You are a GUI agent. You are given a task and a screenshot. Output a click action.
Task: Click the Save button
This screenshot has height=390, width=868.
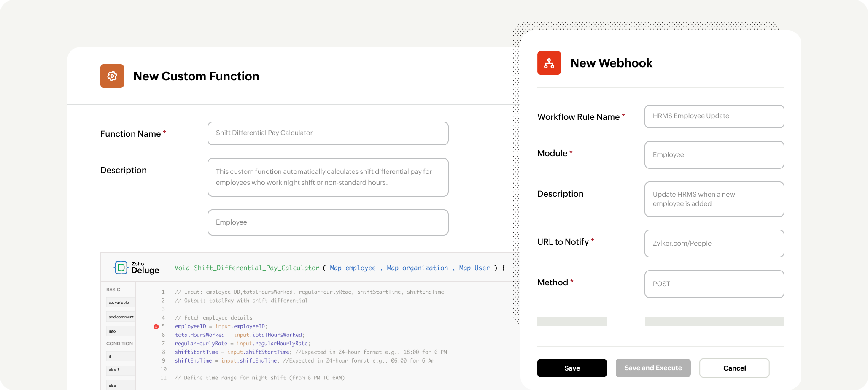(x=571, y=368)
